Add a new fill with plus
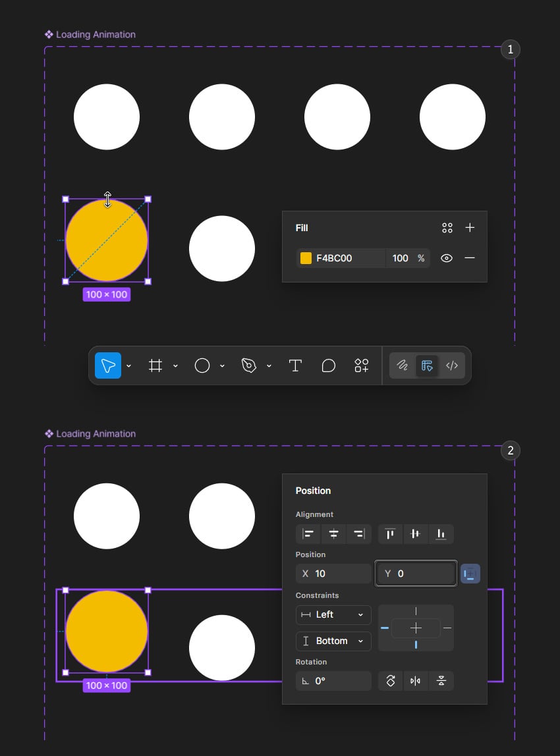The image size is (560, 756). pyautogui.click(x=470, y=227)
